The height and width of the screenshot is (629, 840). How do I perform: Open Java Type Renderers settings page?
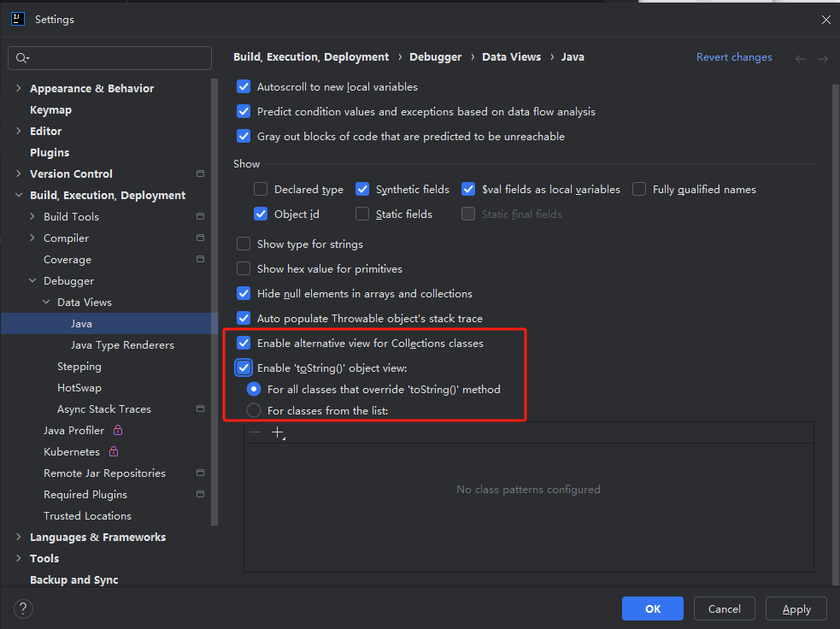[x=122, y=345]
